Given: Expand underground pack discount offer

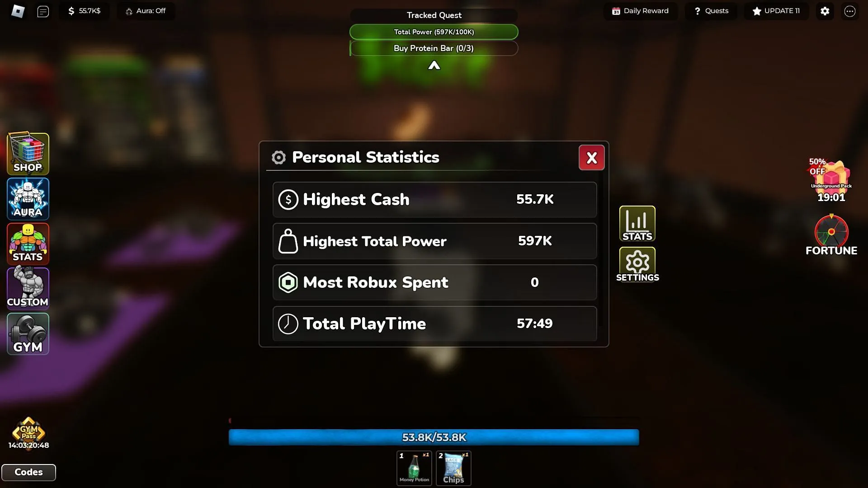Looking at the screenshot, I should click(830, 179).
